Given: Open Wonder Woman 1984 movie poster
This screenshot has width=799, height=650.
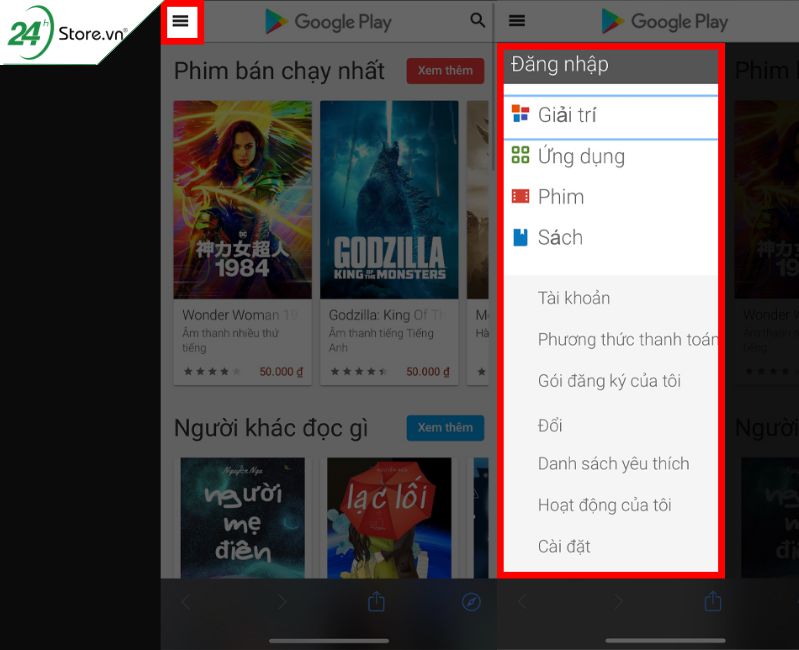Looking at the screenshot, I should [243, 199].
